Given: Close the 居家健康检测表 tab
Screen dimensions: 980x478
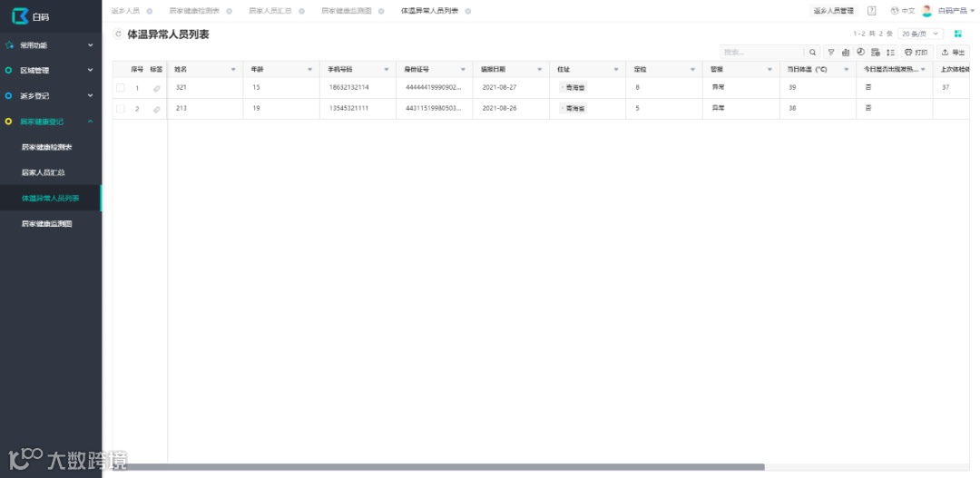Looking at the screenshot, I should 229,11.
